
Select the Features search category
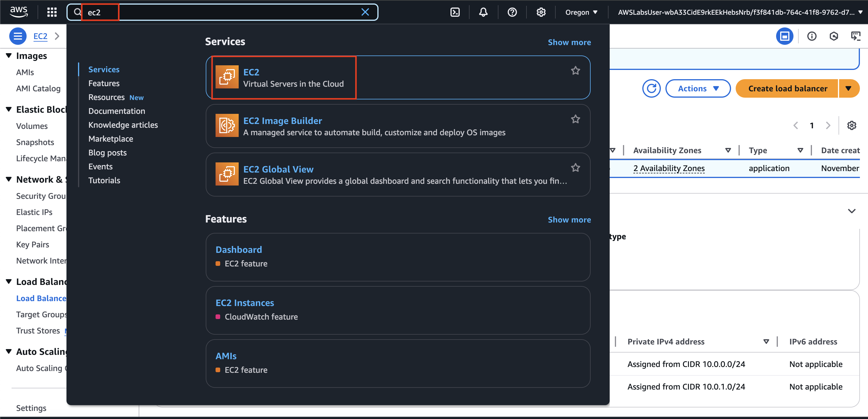point(104,83)
